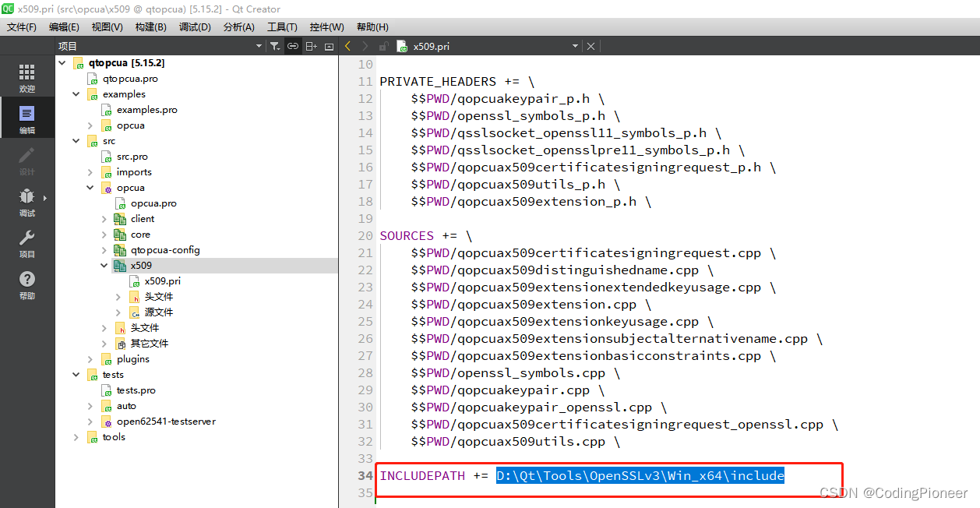Open the 工具 menu

coord(282,26)
